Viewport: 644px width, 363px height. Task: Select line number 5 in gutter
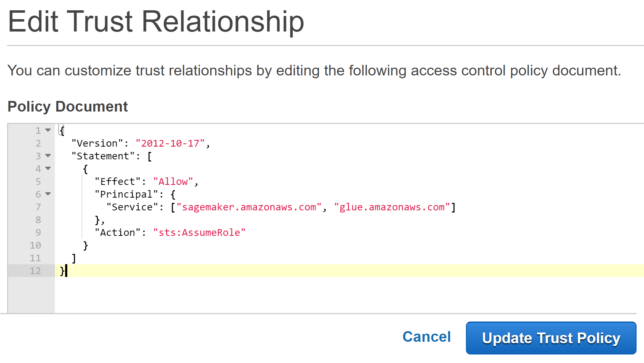click(38, 182)
